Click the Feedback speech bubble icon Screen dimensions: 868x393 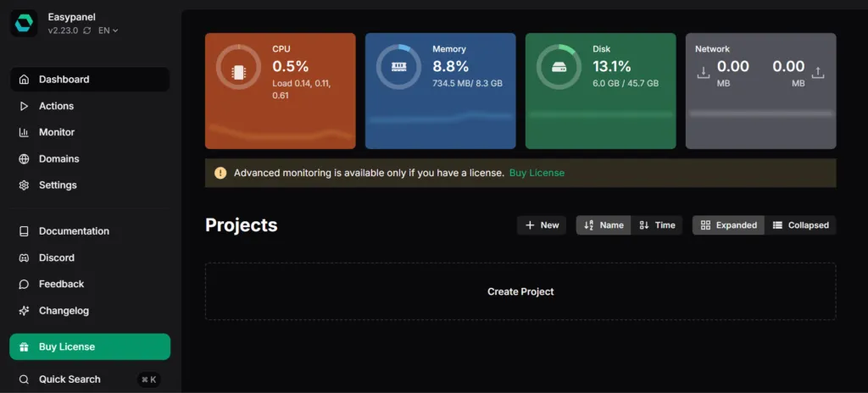coord(24,284)
